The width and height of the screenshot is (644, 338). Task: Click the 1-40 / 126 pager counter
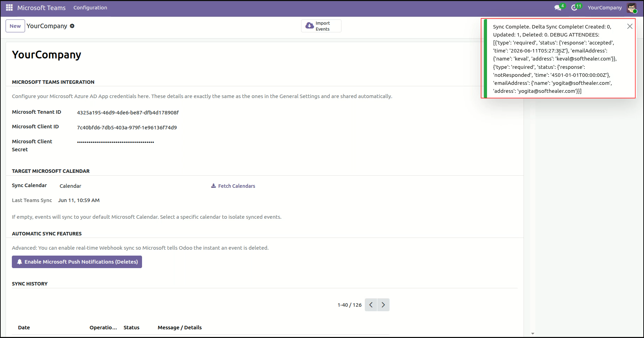coord(350,305)
